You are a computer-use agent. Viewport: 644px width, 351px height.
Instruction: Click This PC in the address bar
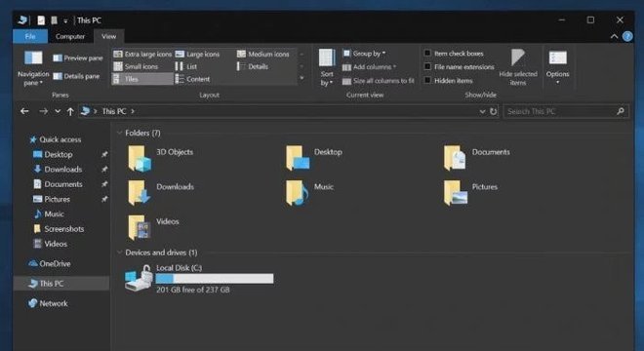click(x=114, y=111)
